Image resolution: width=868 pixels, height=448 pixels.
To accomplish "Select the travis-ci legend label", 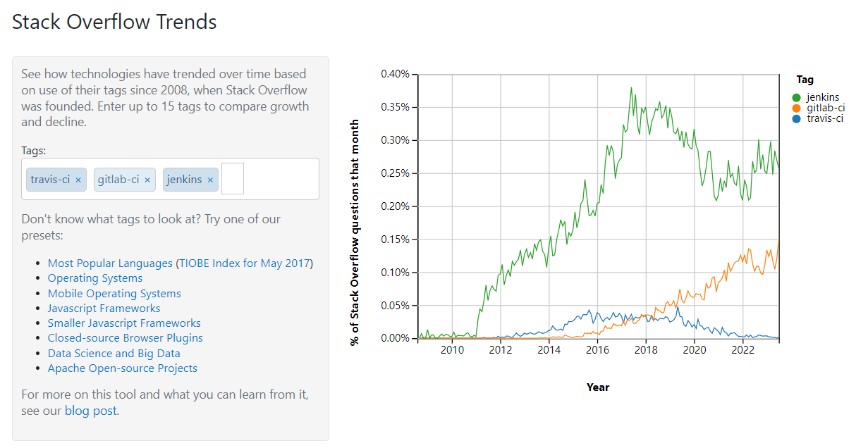I will tap(825, 118).
